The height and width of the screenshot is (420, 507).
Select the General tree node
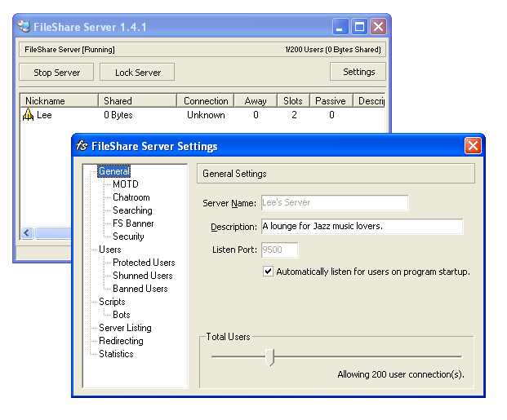[x=113, y=171]
